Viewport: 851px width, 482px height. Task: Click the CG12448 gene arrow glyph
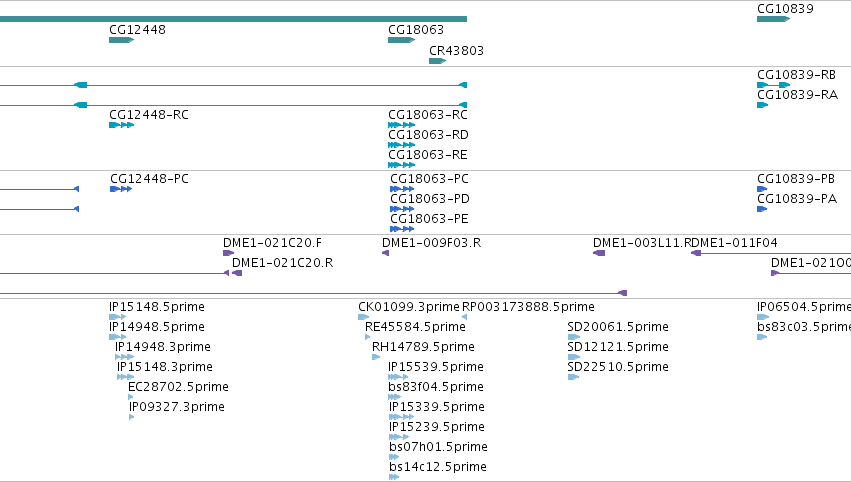pyautogui.click(x=122, y=40)
